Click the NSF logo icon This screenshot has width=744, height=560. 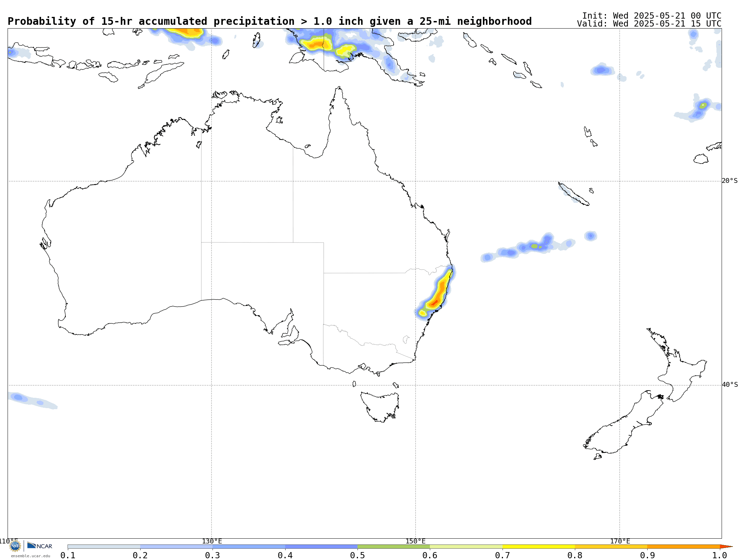[x=15, y=546]
